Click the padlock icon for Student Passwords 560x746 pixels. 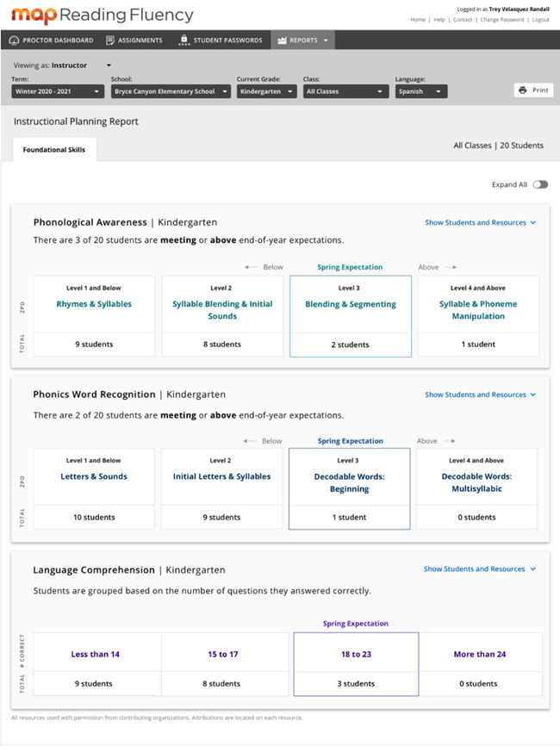click(x=184, y=39)
